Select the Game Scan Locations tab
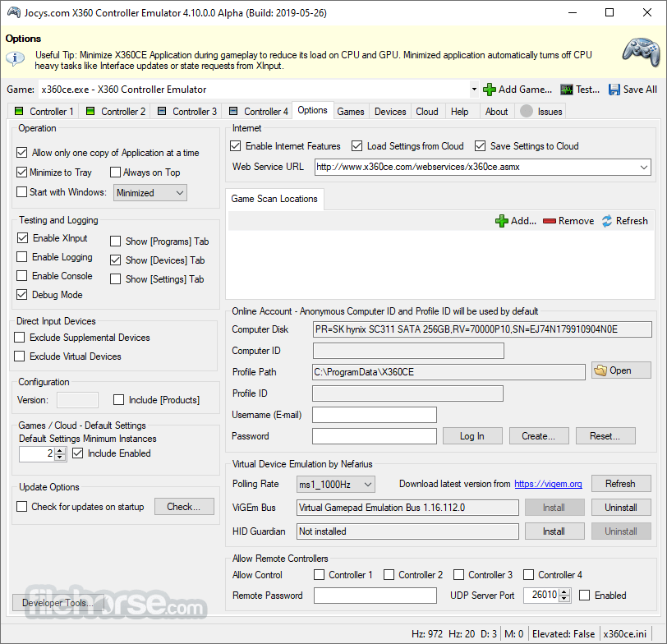The image size is (667, 644). tap(274, 199)
